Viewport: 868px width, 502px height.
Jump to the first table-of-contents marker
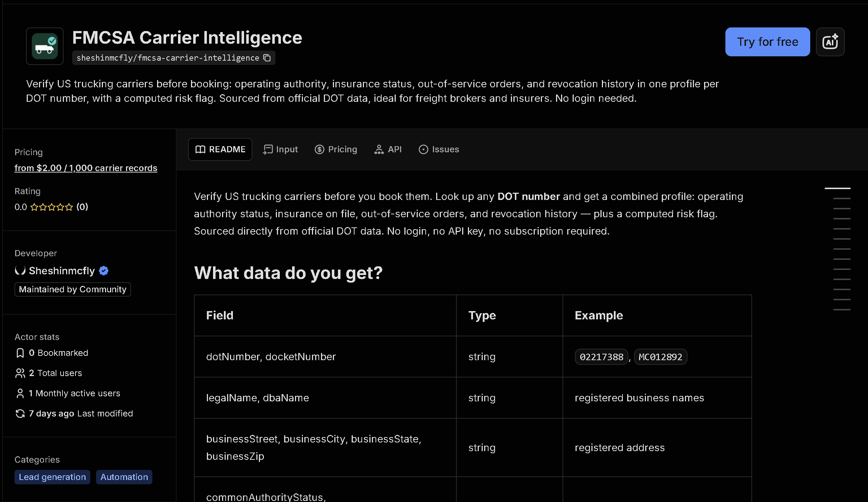pos(838,188)
